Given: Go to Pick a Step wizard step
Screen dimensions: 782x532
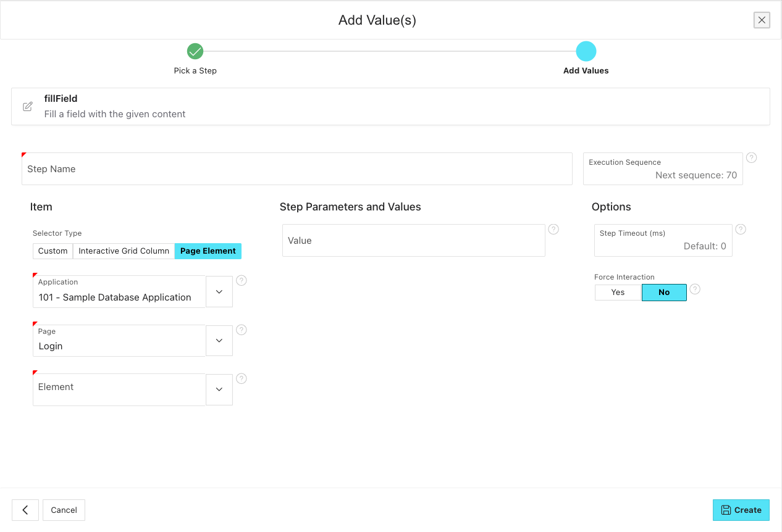Looking at the screenshot, I should (x=195, y=51).
